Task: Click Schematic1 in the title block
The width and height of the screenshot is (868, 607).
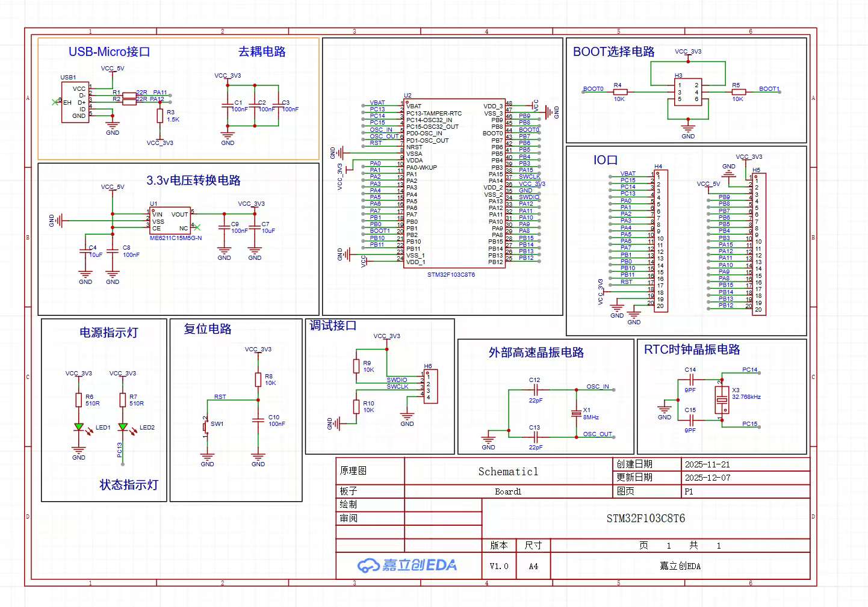Action: (x=509, y=472)
